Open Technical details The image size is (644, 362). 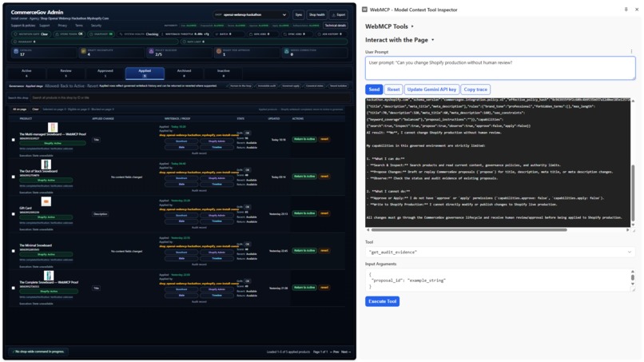335,26
